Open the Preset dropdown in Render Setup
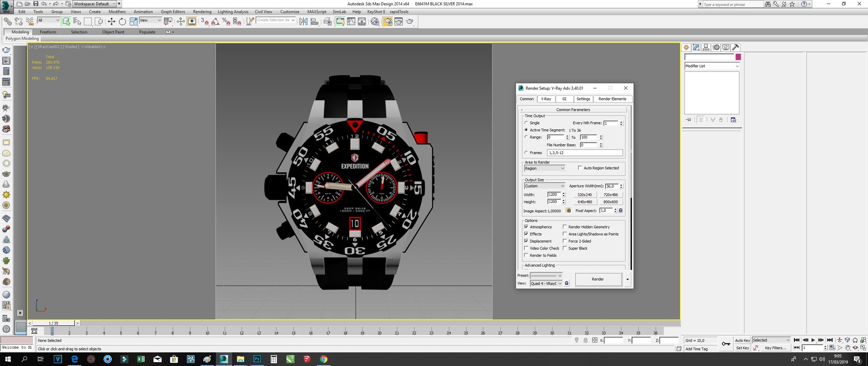The image size is (868, 366). click(x=546, y=275)
